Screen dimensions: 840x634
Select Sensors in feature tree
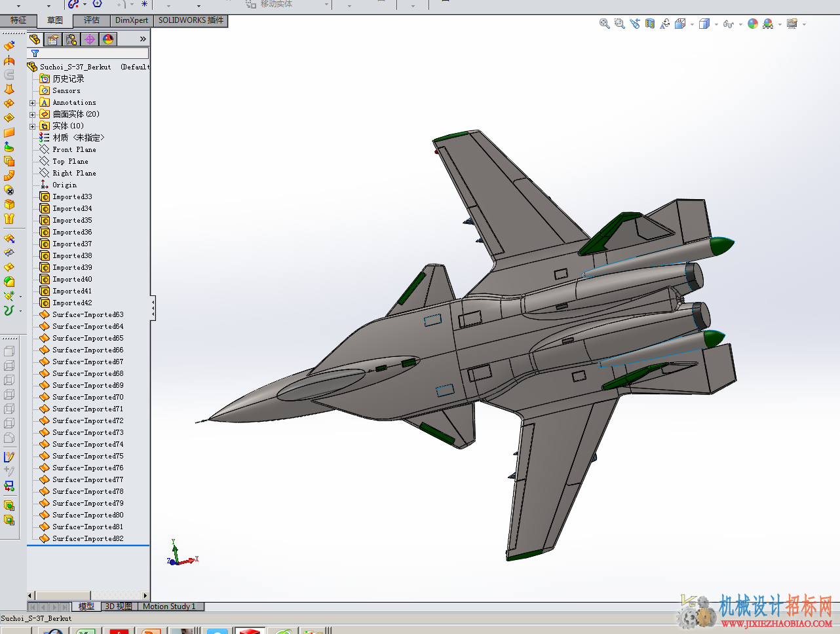tap(66, 90)
